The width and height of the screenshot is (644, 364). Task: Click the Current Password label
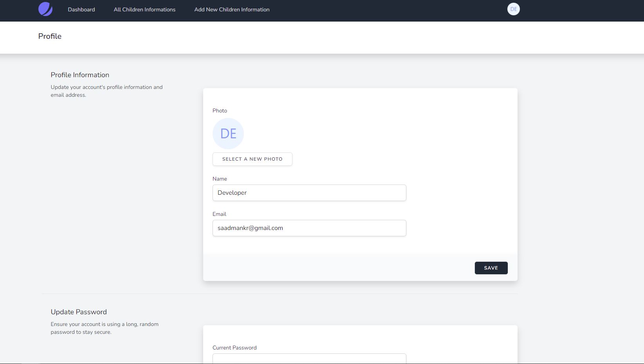pyautogui.click(x=235, y=348)
